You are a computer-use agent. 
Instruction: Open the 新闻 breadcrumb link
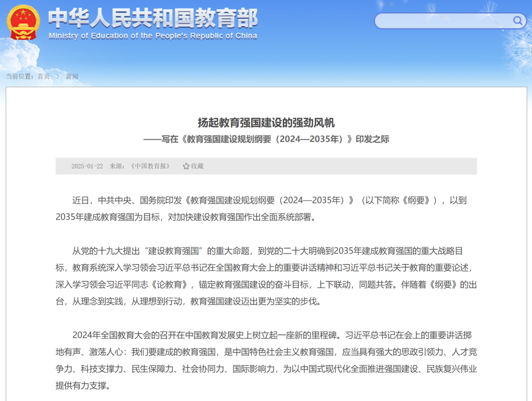pos(72,76)
